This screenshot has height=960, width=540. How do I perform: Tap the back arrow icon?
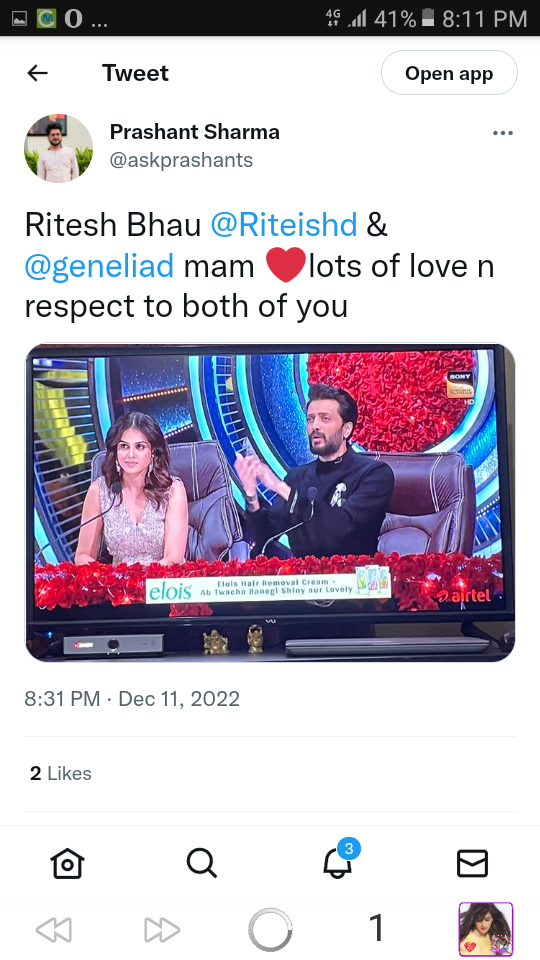(37, 73)
